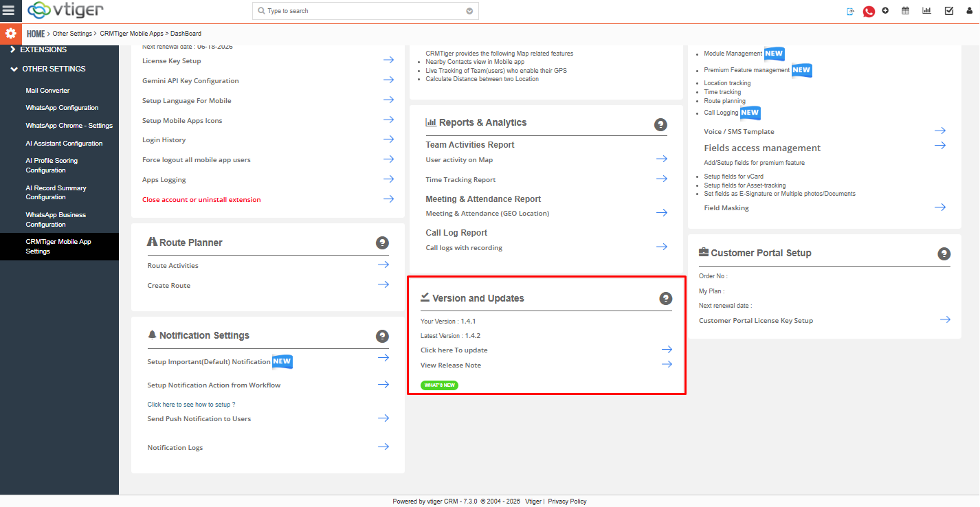Click arrow next to Gemini API Key Configuration

pos(388,80)
